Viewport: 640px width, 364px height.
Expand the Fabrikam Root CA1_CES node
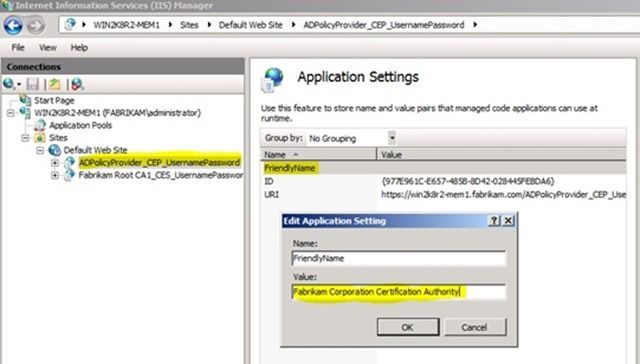point(55,175)
